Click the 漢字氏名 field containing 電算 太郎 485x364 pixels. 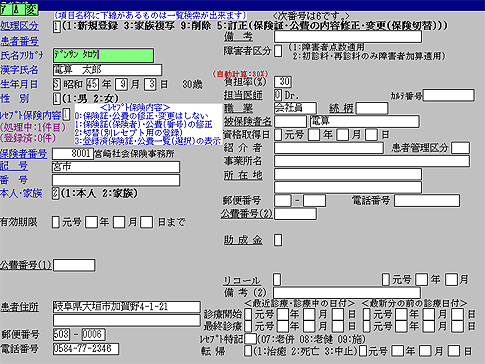[107, 70]
